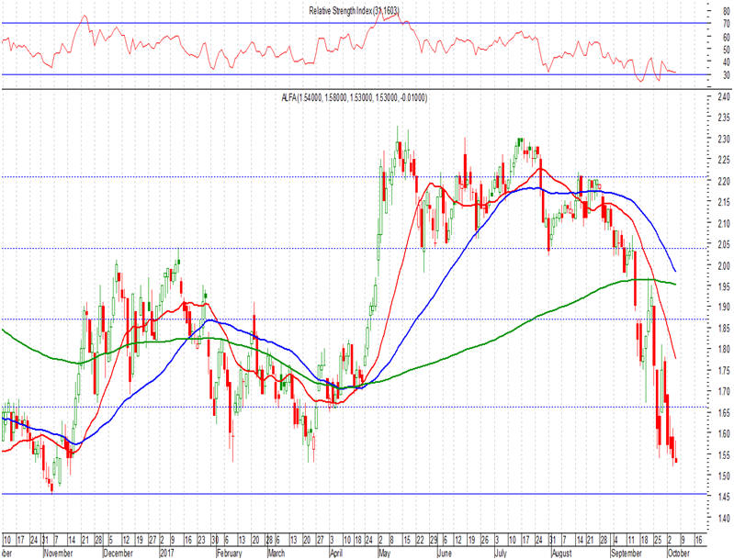Click the 1.75 price axis label

tap(724, 371)
